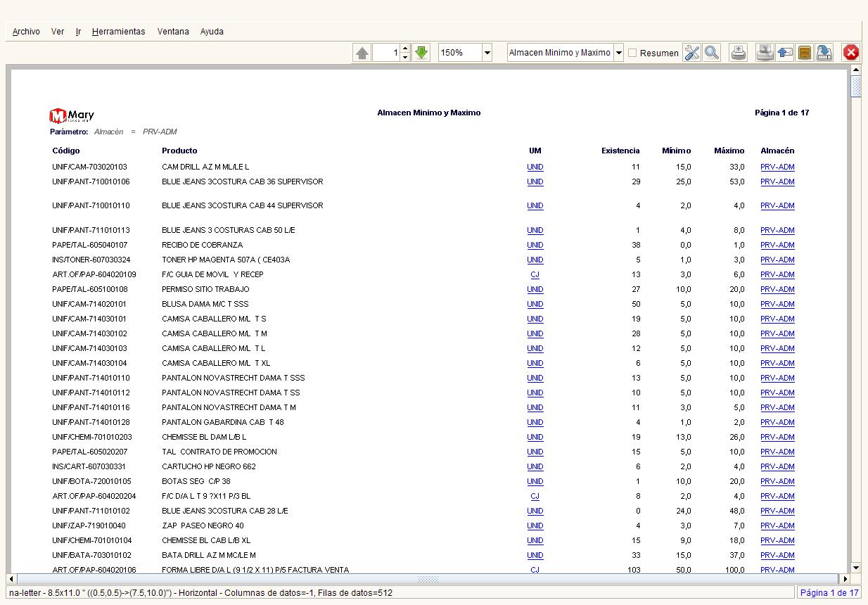Decrease page number with stepper down arrow
This screenshot has height=605, width=868.
tap(405, 57)
